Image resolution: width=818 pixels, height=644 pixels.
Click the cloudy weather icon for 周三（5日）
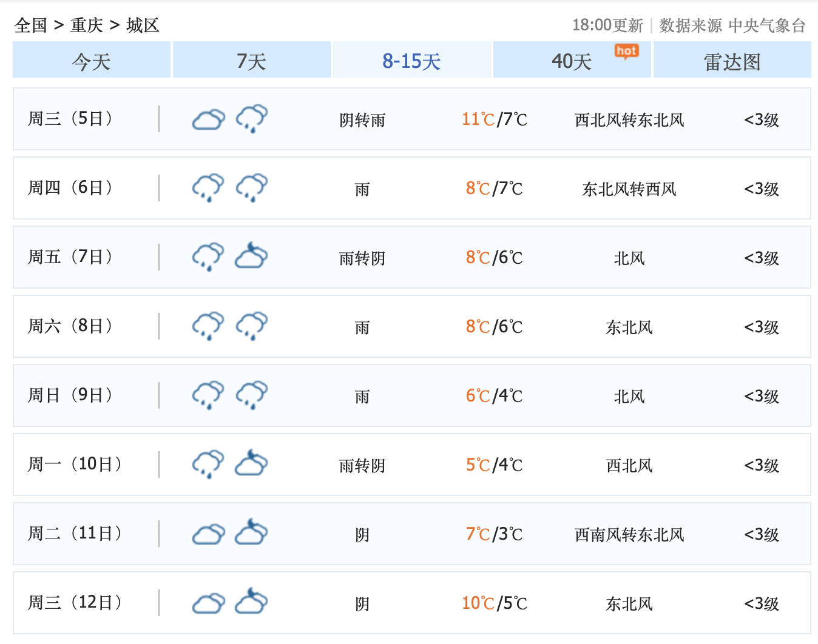(208, 119)
